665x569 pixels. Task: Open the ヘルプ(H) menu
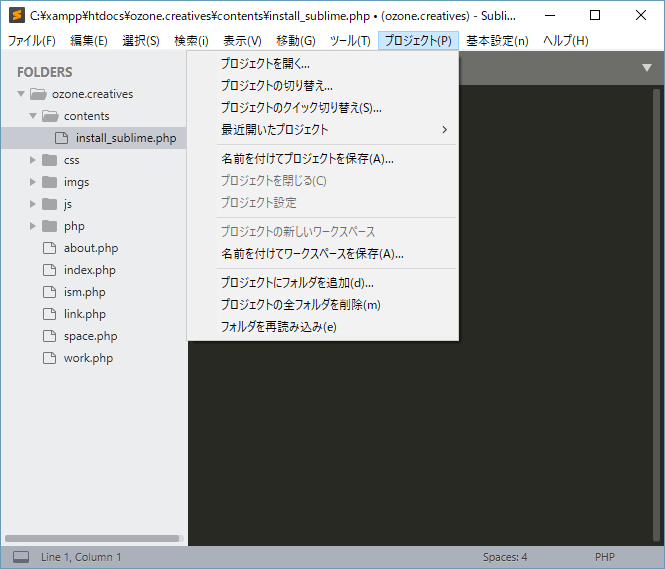pyautogui.click(x=566, y=41)
